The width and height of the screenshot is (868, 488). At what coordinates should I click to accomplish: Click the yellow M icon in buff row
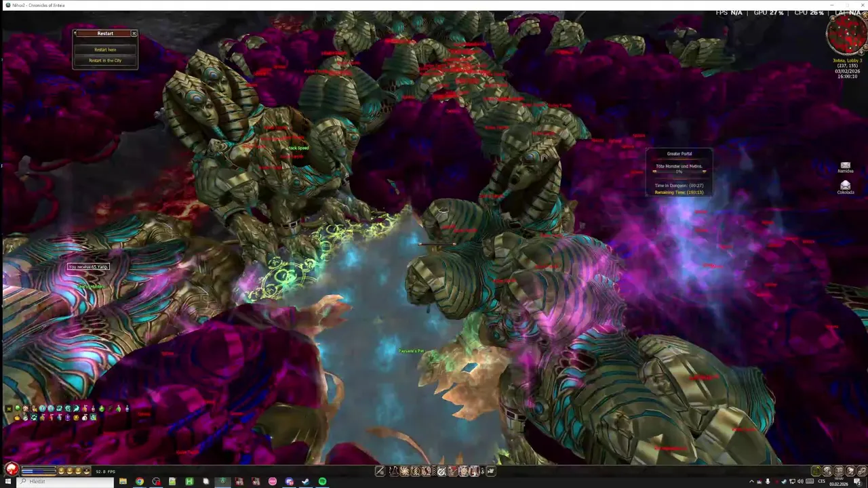click(9, 409)
